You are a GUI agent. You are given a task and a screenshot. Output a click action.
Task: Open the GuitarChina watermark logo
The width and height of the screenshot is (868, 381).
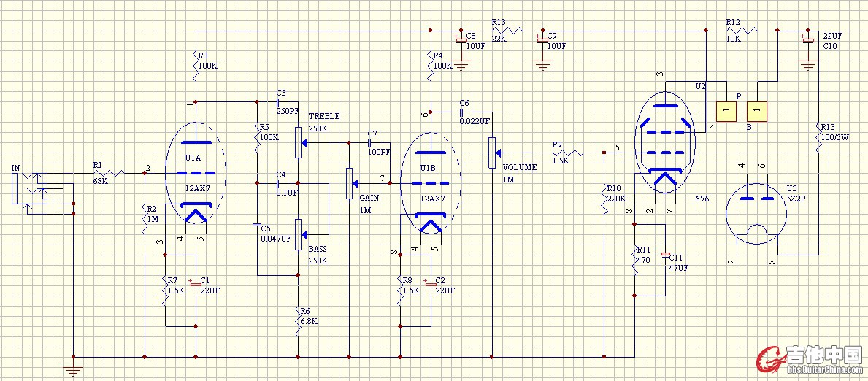[810, 359]
